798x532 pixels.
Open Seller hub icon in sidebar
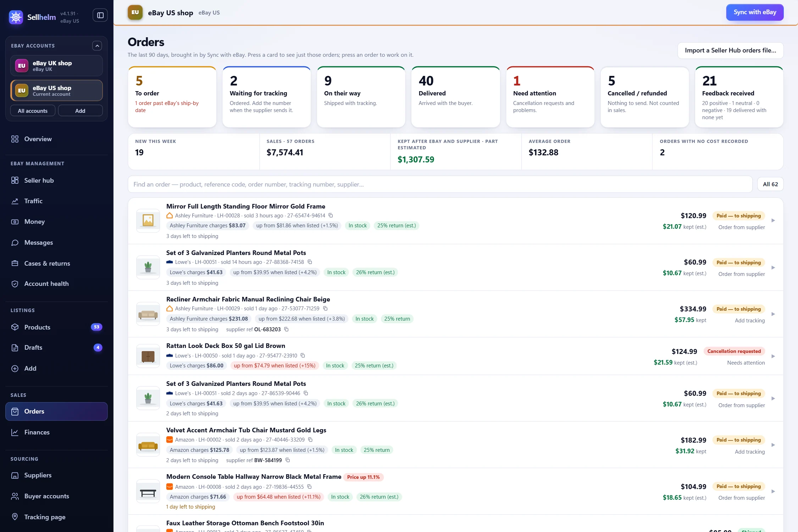point(15,181)
